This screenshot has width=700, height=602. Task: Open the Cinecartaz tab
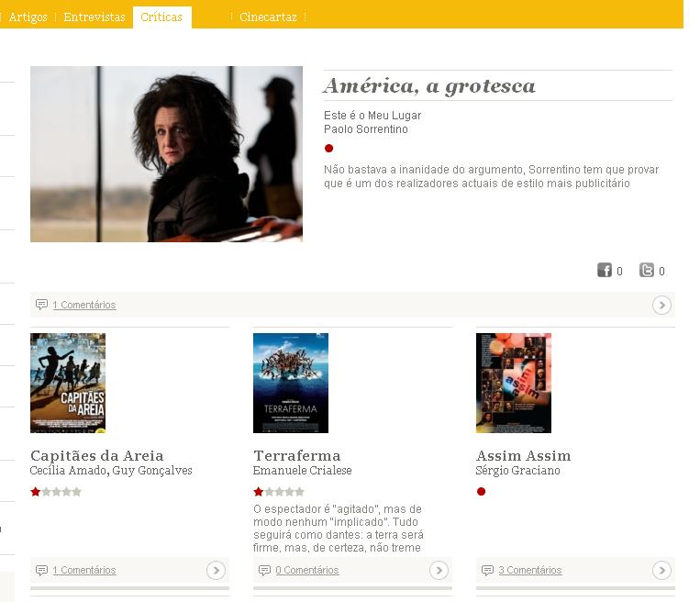pyautogui.click(x=268, y=17)
